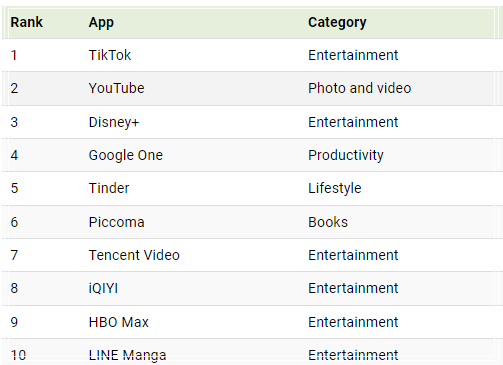The image size is (503, 365).
Task: Click the HBO Max entry
Action: (x=118, y=322)
